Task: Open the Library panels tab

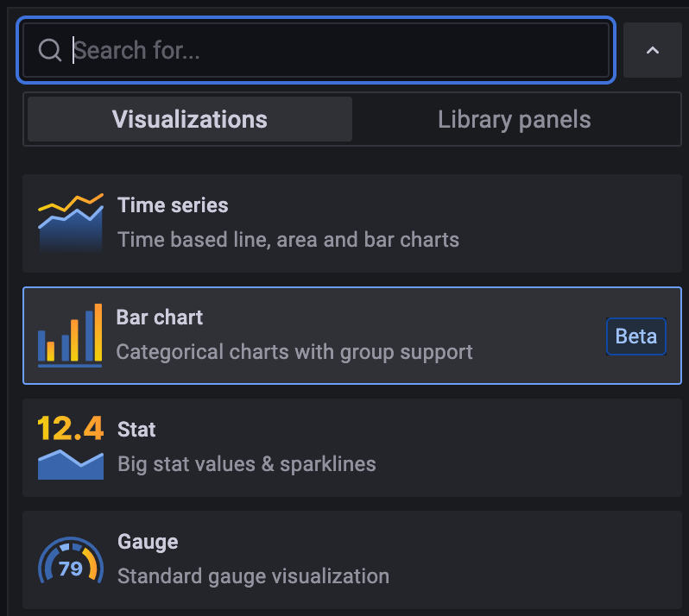Action: [x=514, y=119]
